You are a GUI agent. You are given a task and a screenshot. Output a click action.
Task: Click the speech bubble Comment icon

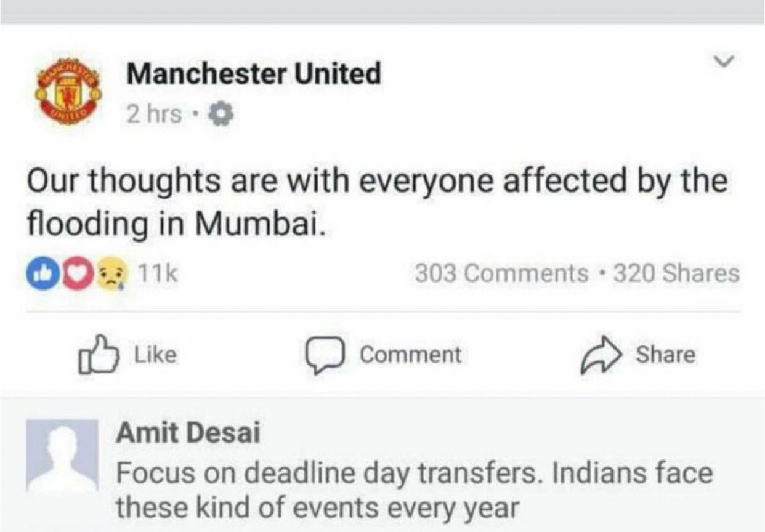pyautogui.click(x=324, y=356)
